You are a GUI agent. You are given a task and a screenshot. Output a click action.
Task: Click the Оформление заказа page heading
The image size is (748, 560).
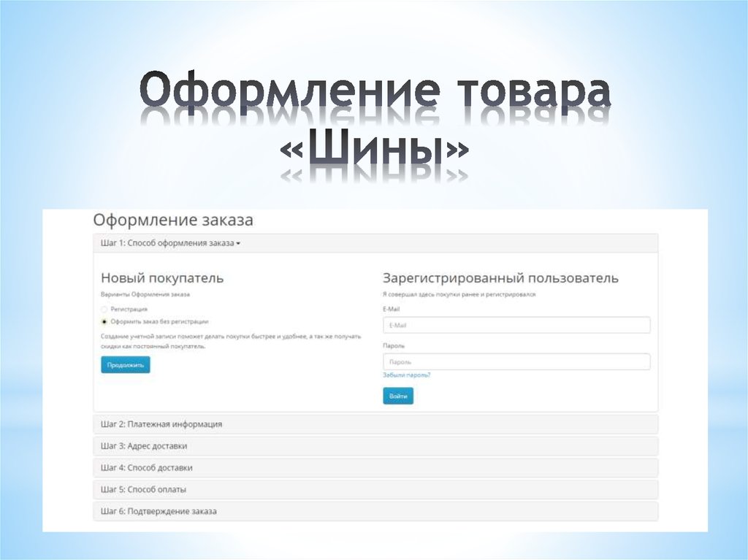tap(172, 219)
